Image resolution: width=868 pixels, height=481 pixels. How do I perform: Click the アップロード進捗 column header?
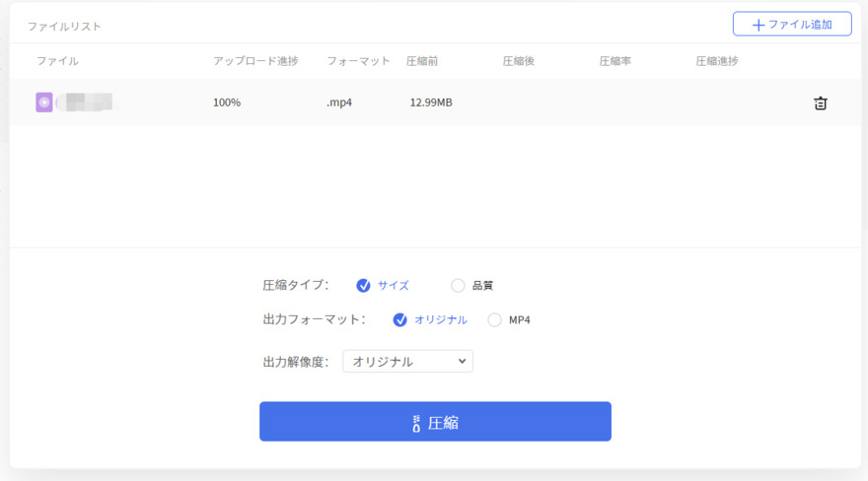255,61
